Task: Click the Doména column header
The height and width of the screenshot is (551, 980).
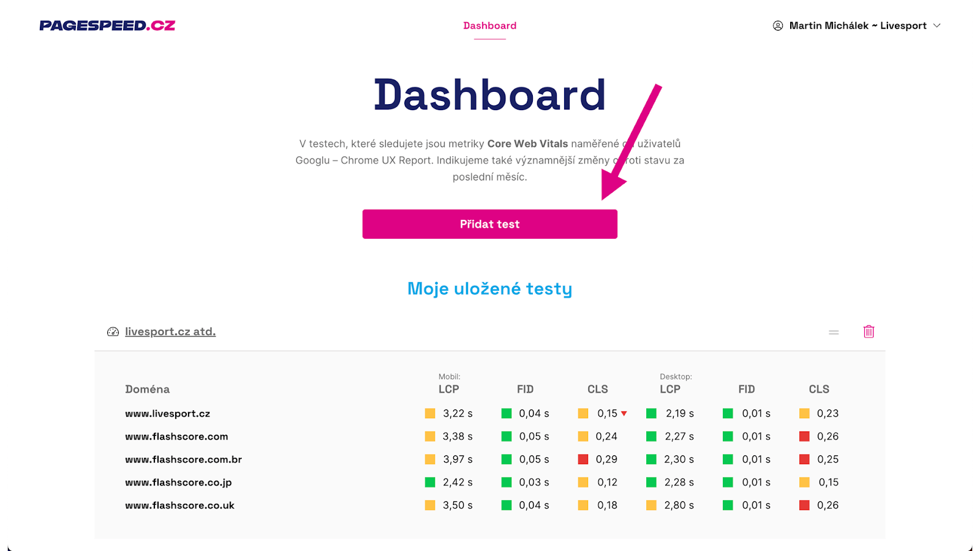Action: point(148,389)
